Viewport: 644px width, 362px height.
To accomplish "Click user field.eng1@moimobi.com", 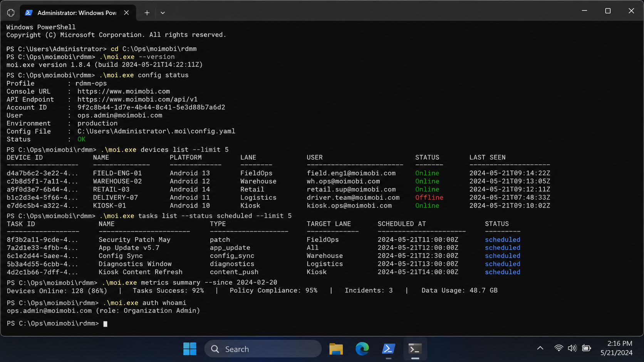I will (351, 173).
